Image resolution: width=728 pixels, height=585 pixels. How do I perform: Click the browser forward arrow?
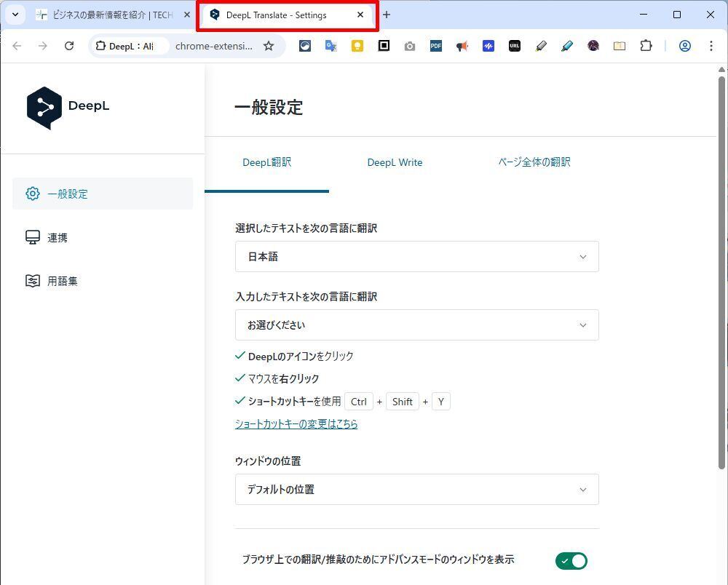click(43, 46)
